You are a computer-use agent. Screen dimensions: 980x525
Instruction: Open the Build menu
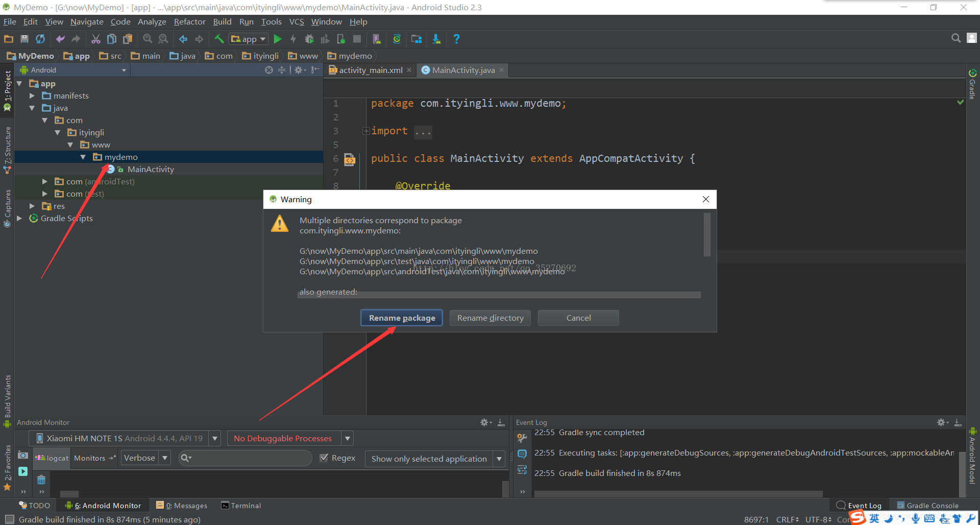(222, 21)
